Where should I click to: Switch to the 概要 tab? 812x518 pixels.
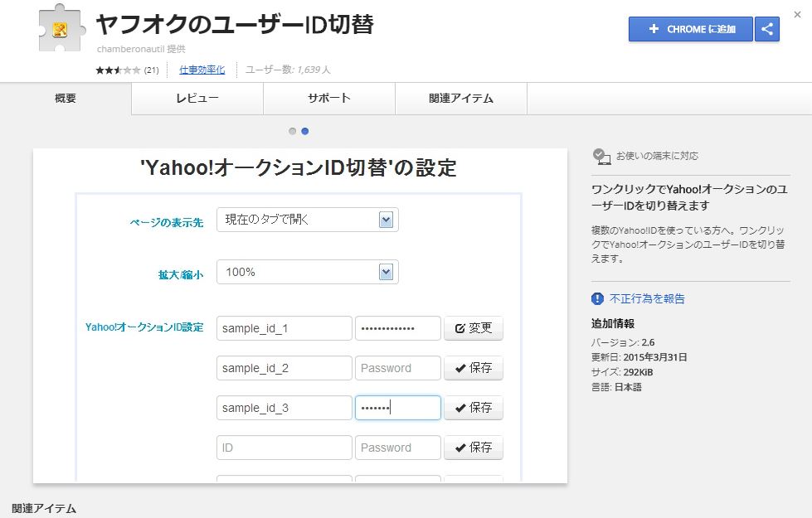66,99
